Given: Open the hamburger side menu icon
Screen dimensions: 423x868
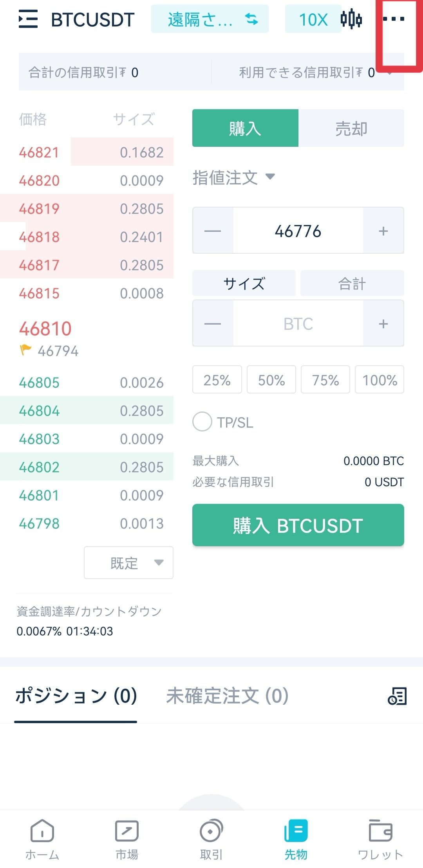Looking at the screenshot, I should (x=28, y=19).
